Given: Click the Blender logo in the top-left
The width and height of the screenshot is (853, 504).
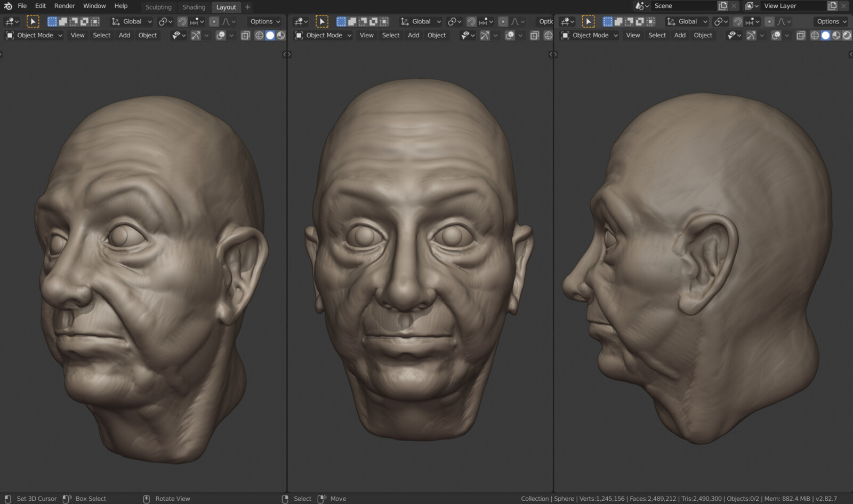Looking at the screenshot, I should pyautogui.click(x=7, y=6).
